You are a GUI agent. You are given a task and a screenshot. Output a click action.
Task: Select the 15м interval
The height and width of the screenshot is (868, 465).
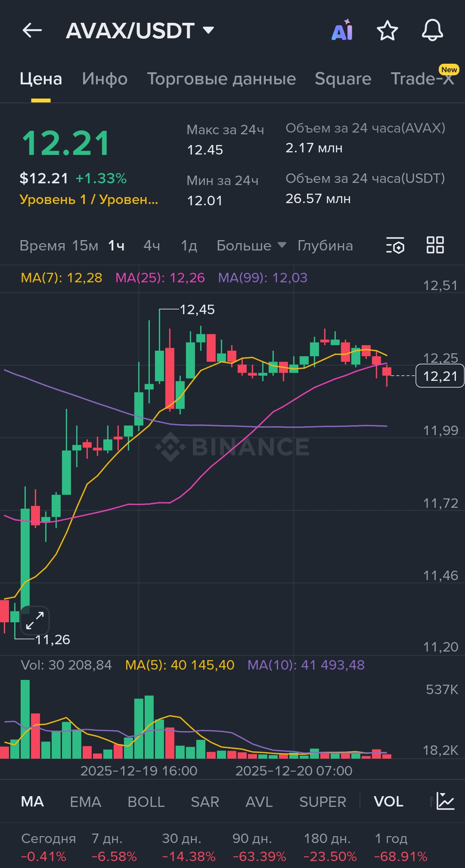click(85, 246)
